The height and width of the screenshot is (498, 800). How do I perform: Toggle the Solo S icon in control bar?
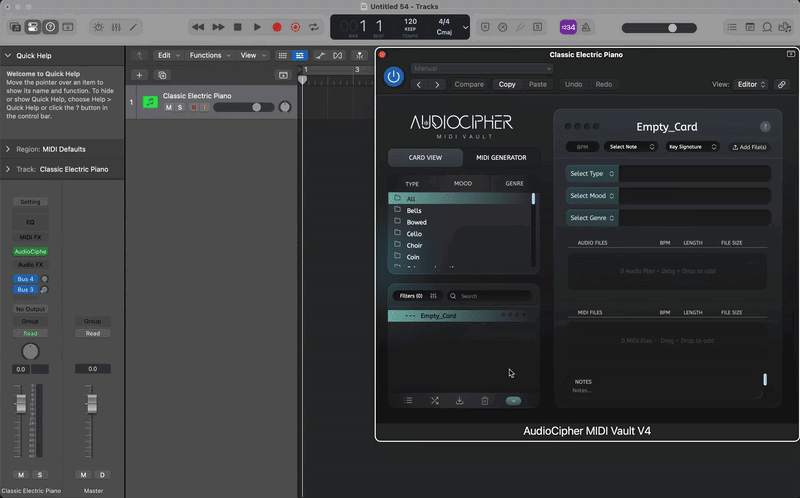(537, 27)
